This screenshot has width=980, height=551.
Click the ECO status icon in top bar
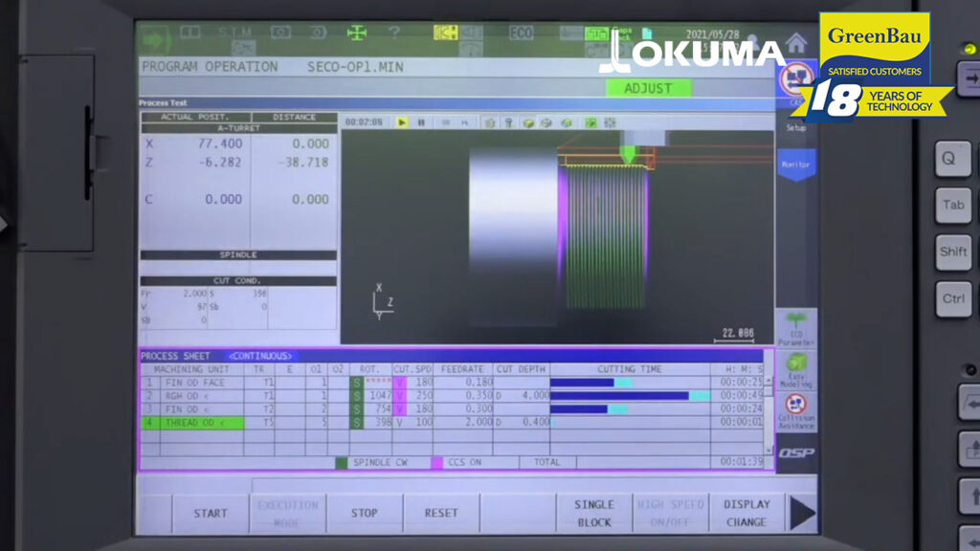point(522,33)
